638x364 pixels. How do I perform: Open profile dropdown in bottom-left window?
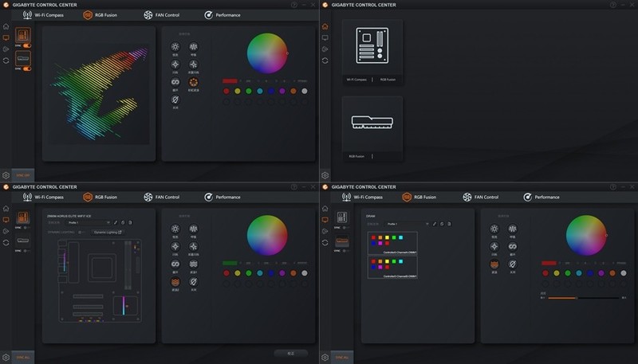tap(88, 223)
